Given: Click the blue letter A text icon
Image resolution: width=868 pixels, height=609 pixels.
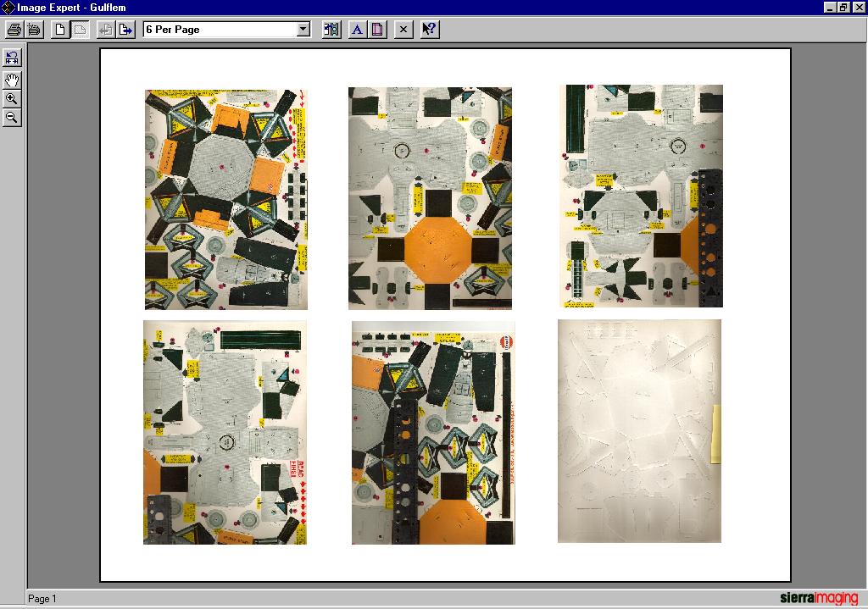Looking at the screenshot, I should [358, 30].
